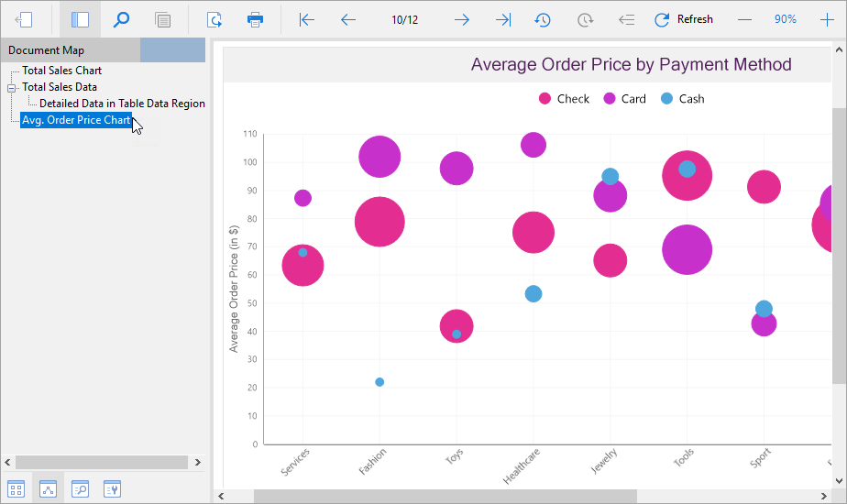
Task: Click the Jewelry axis label
Action: (603, 461)
